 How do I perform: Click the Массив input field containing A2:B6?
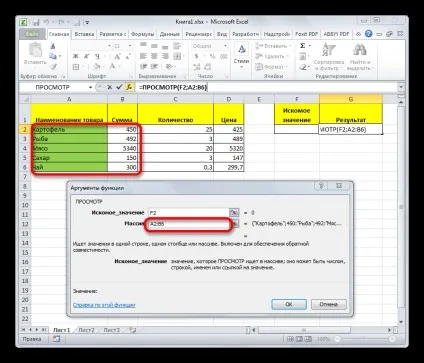tap(188, 224)
